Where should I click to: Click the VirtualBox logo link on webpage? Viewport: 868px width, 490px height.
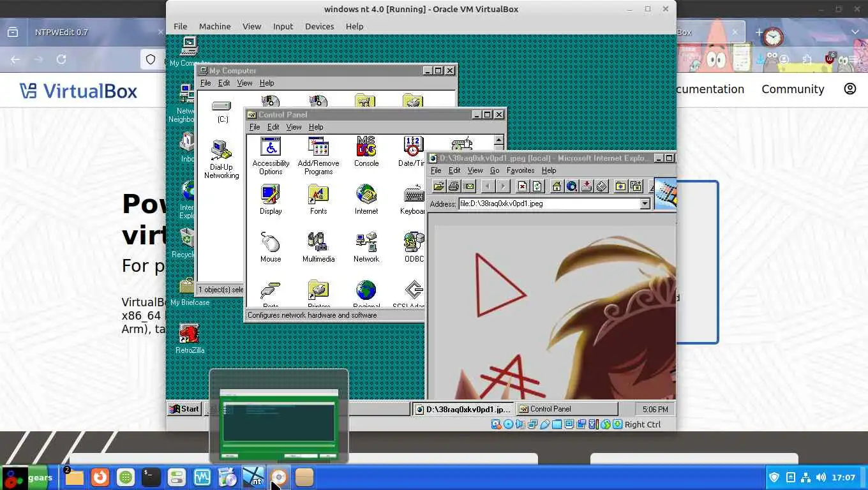(x=78, y=91)
